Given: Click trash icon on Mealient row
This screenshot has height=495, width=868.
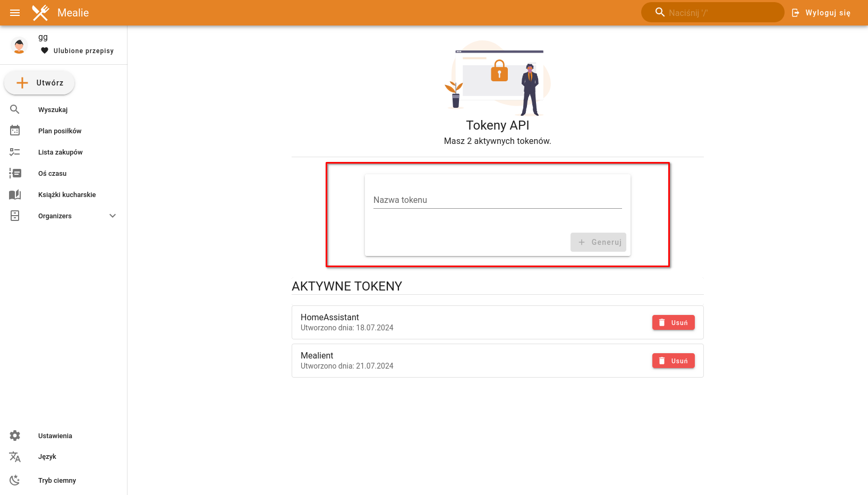Looking at the screenshot, I should [x=662, y=361].
